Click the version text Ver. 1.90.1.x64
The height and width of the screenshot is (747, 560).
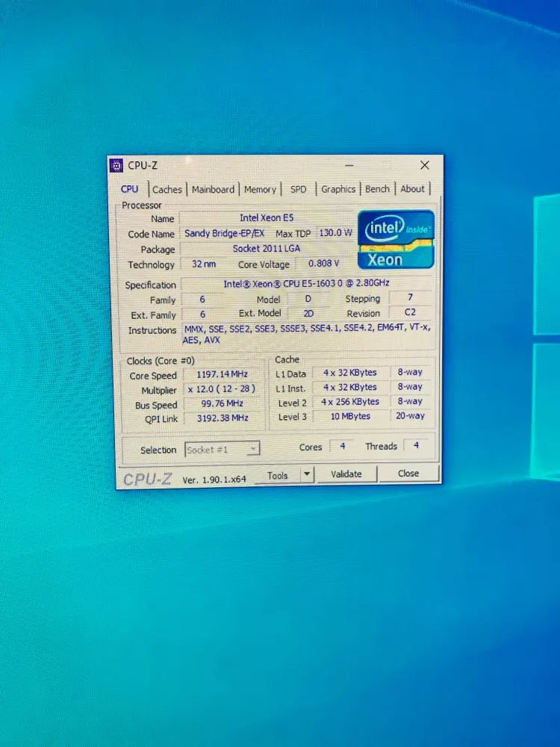(x=214, y=480)
